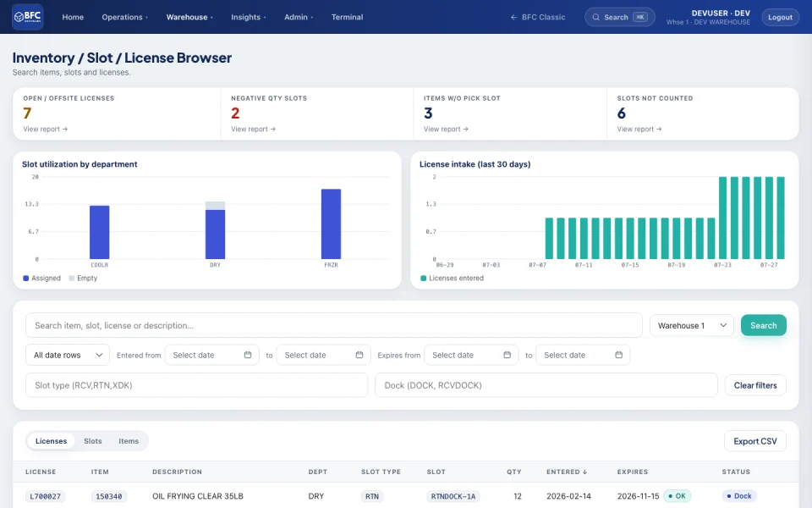Open the Expires from date picker

(471, 355)
